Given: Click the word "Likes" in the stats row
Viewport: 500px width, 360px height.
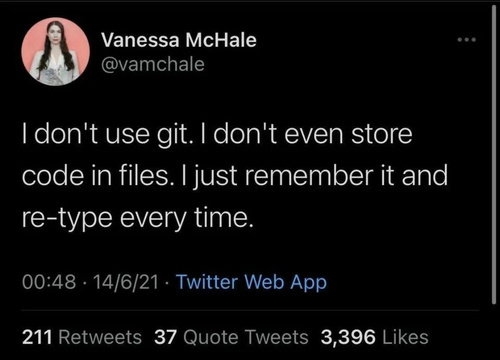Looking at the screenshot, I should pos(405,337).
